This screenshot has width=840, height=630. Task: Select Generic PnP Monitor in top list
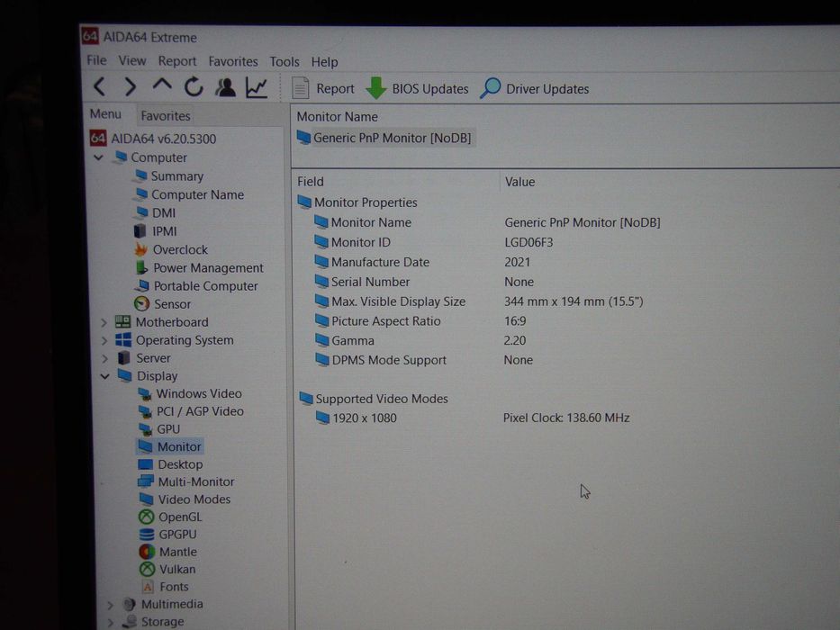384,139
